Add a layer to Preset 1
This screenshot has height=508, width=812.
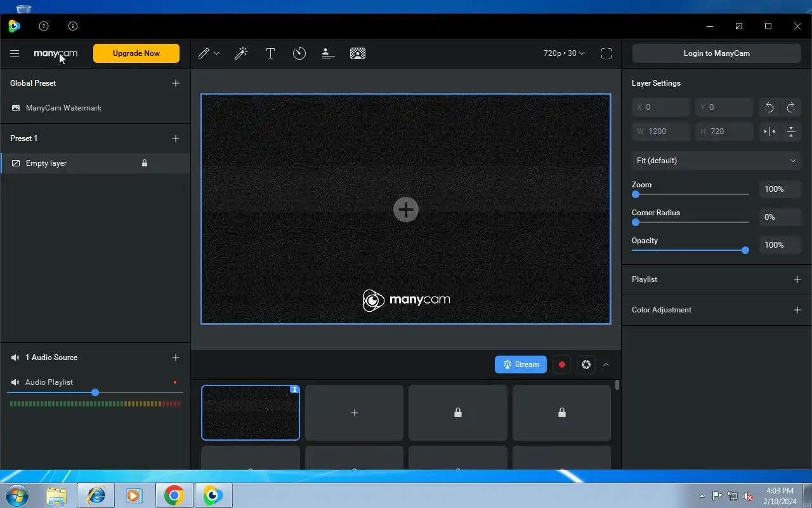click(x=176, y=138)
